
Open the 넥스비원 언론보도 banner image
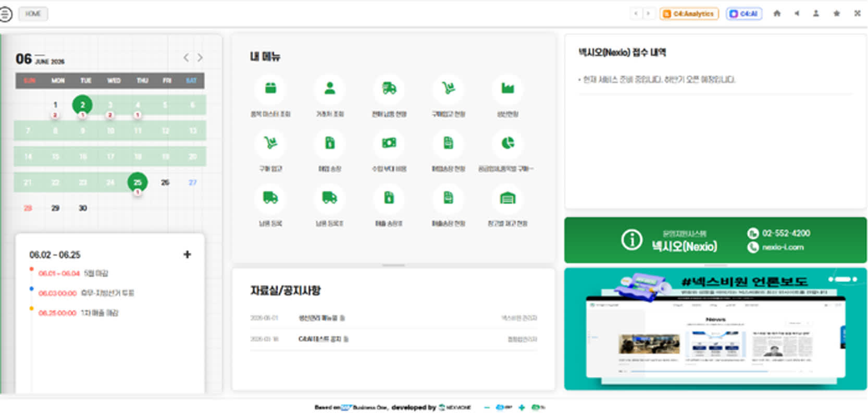pyautogui.click(x=715, y=329)
